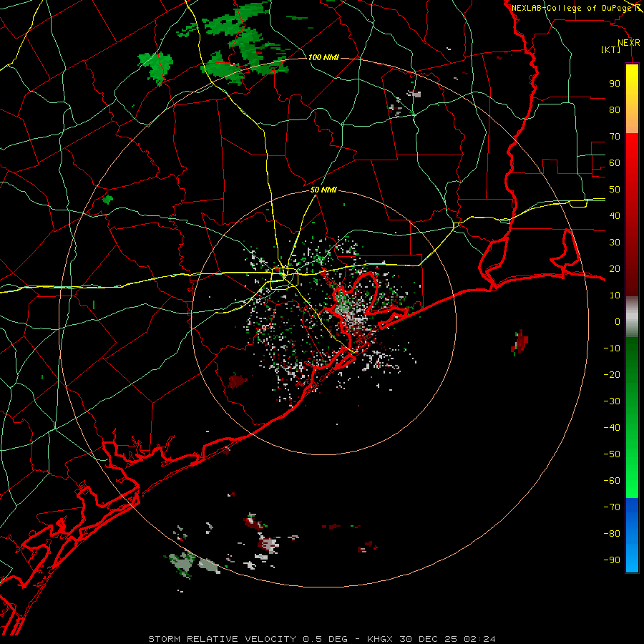The width and height of the screenshot is (644, 644).
Task: Pick the blue segment of the color bar
Action: [x=632, y=535]
